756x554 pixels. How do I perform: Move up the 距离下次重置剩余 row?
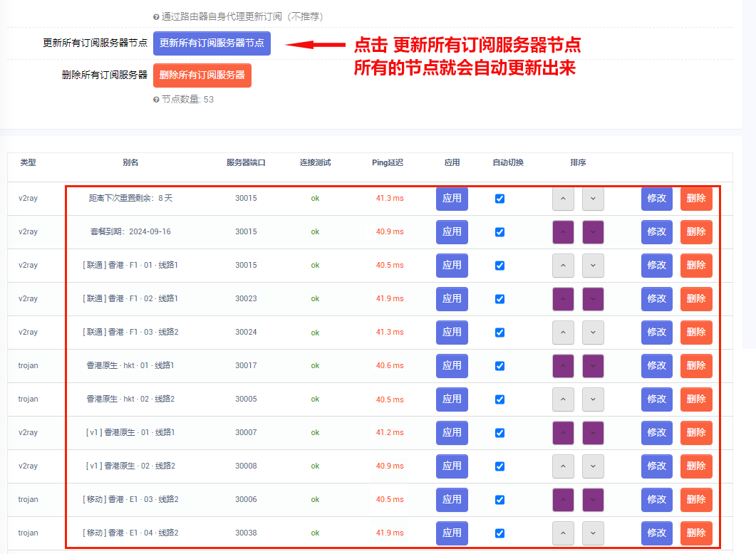(563, 199)
